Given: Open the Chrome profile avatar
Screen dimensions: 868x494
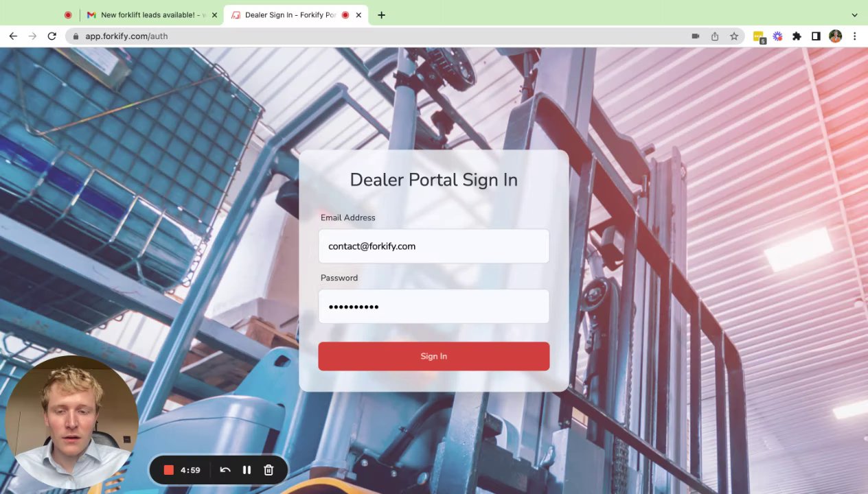Looking at the screenshot, I should (835, 36).
